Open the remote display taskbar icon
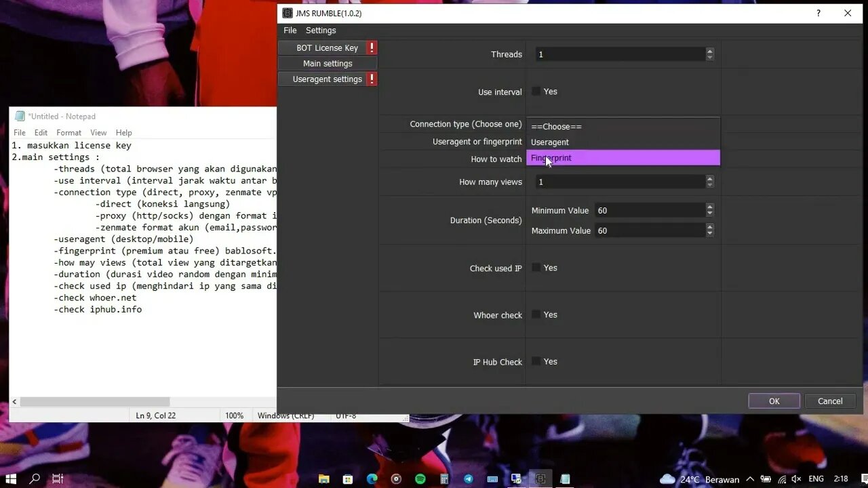Image resolution: width=868 pixels, height=488 pixels. (516, 479)
